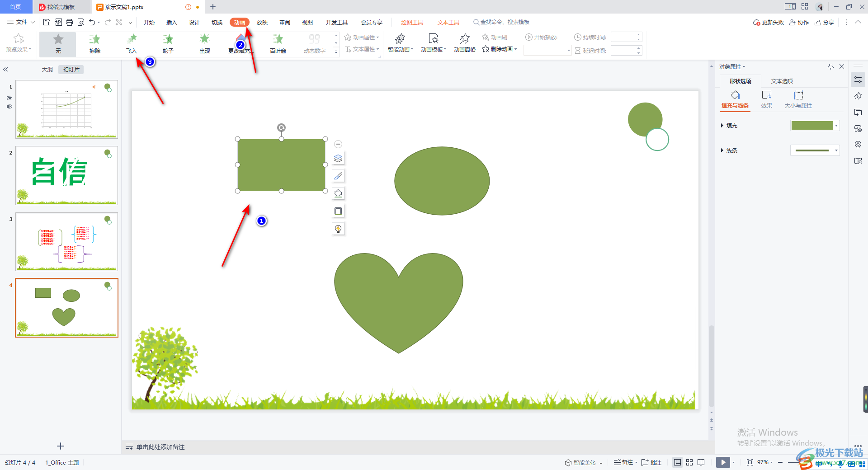Open the zoom 97% dropdown
The height and width of the screenshot is (470, 868).
[x=765, y=462]
